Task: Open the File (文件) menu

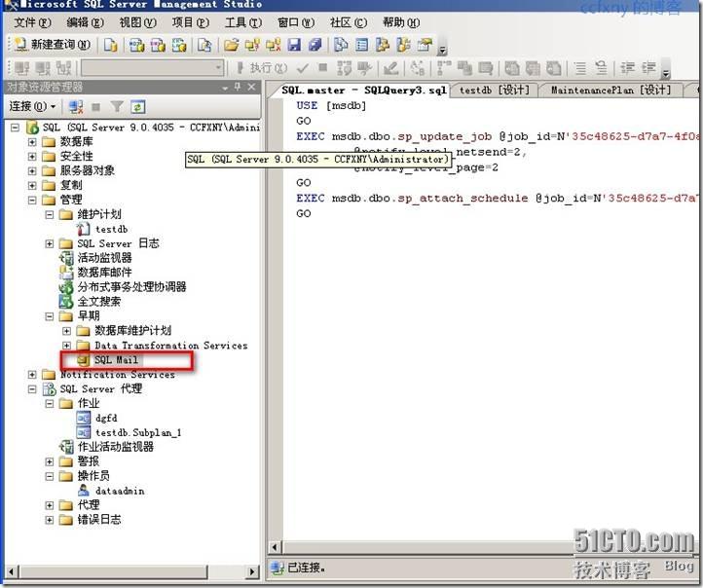Action: (32, 22)
